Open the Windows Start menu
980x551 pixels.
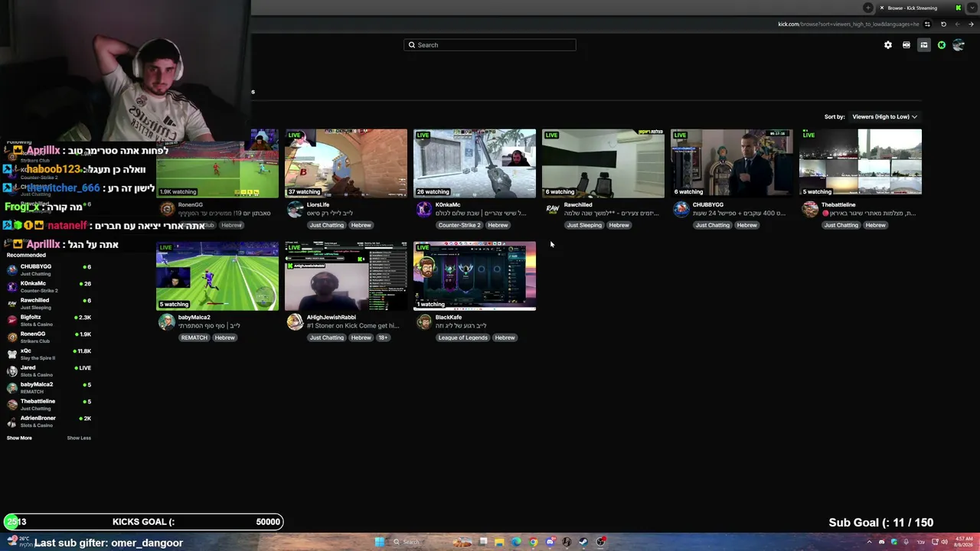(x=379, y=543)
